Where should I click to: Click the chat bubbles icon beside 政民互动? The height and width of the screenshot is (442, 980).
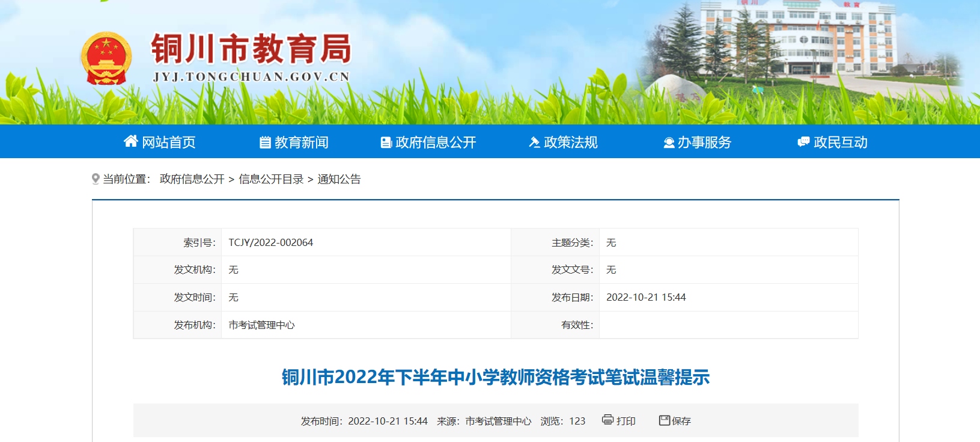pos(803,142)
